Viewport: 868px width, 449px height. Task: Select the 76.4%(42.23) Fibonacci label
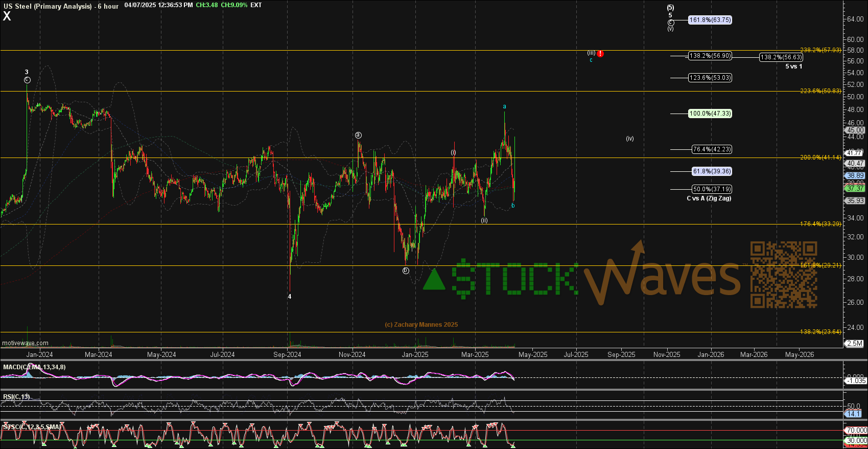(712, 149)
